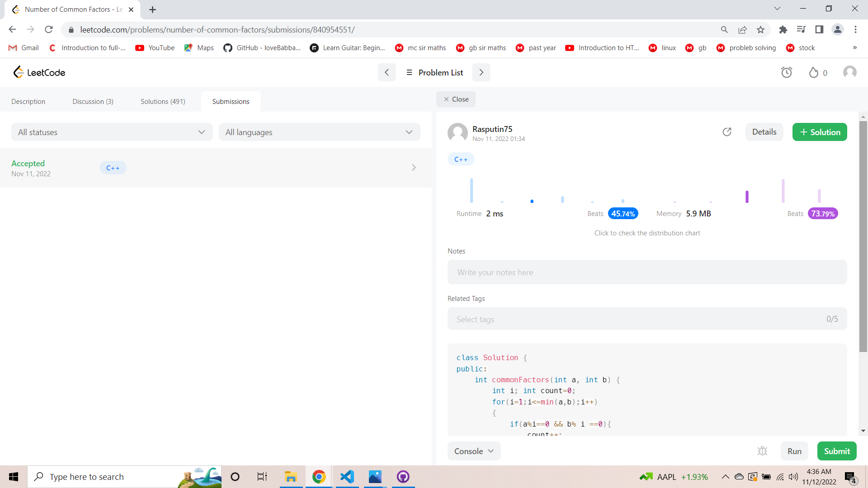Open Chrome three-dot menu
Screen dimensions: 868x488
click(855, 29)
